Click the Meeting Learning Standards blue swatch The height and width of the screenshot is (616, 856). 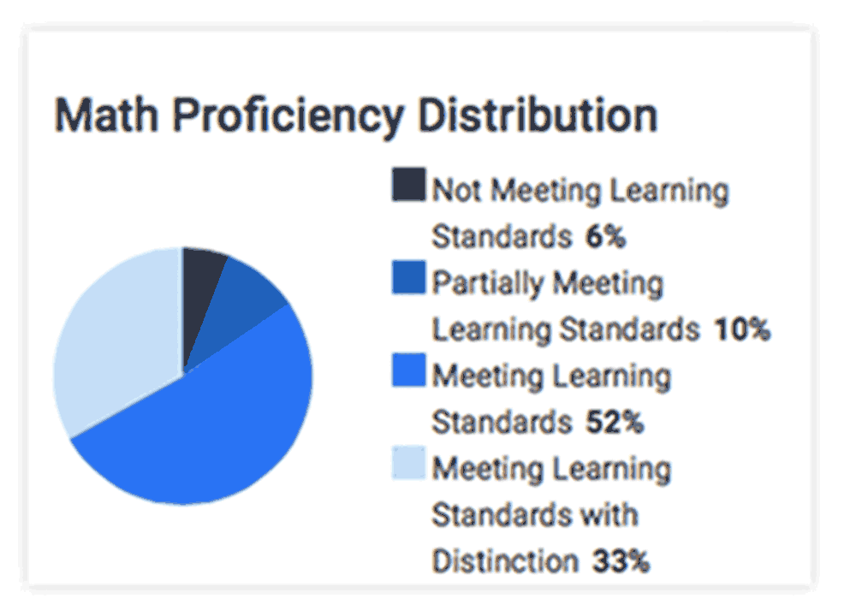coord(408,370)
